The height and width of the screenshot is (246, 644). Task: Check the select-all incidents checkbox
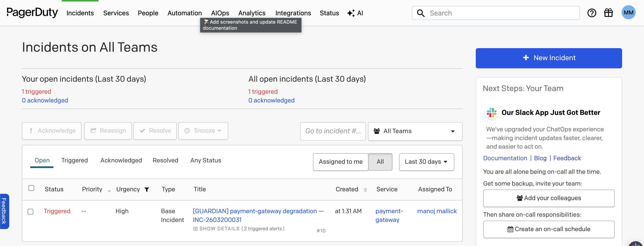point(32,188)
